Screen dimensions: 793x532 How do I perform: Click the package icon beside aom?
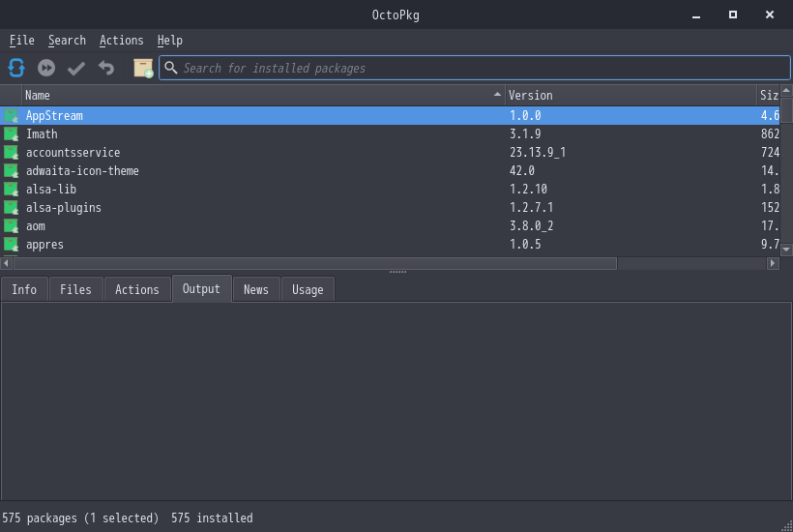click(12, 226)
